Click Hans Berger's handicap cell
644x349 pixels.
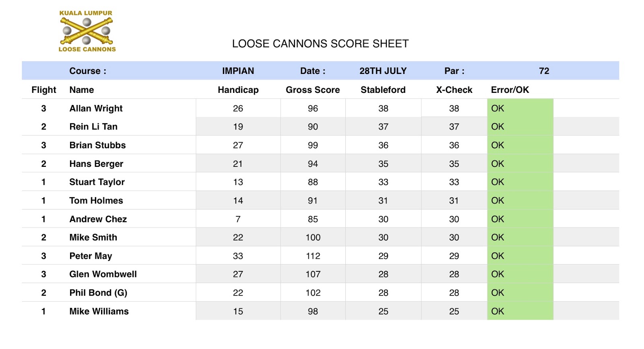[x=238, y=164]
